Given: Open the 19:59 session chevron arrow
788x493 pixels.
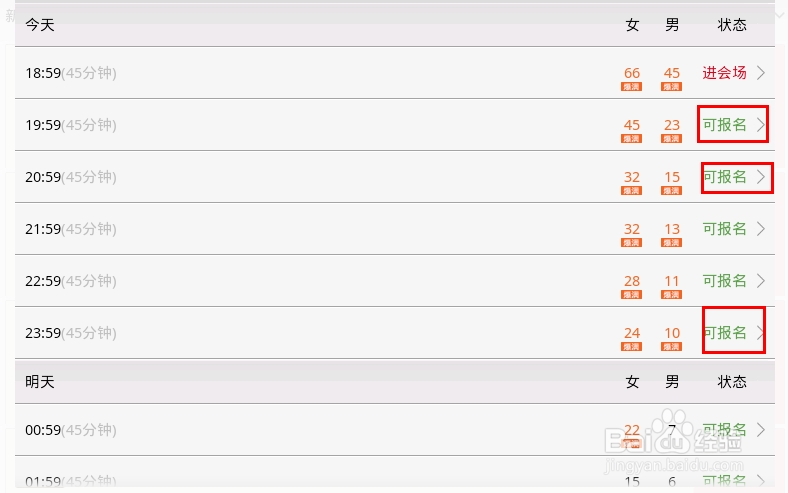Looking at the screenshot, I should point(761,125).
